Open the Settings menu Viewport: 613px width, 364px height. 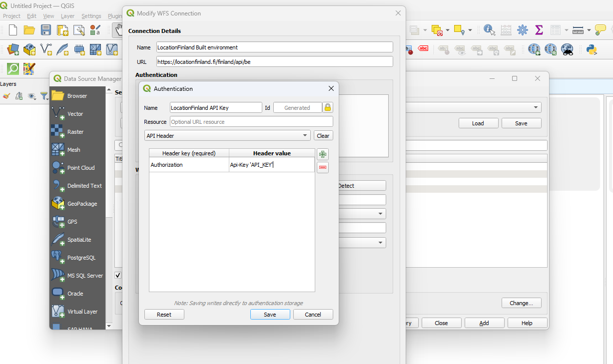click(91, 16)
